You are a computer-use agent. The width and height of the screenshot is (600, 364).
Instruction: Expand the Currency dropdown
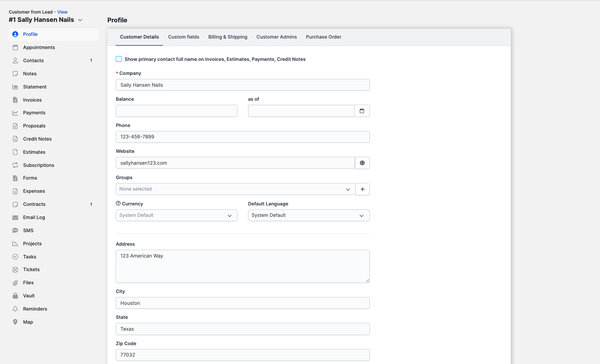(x=229, y=215)
